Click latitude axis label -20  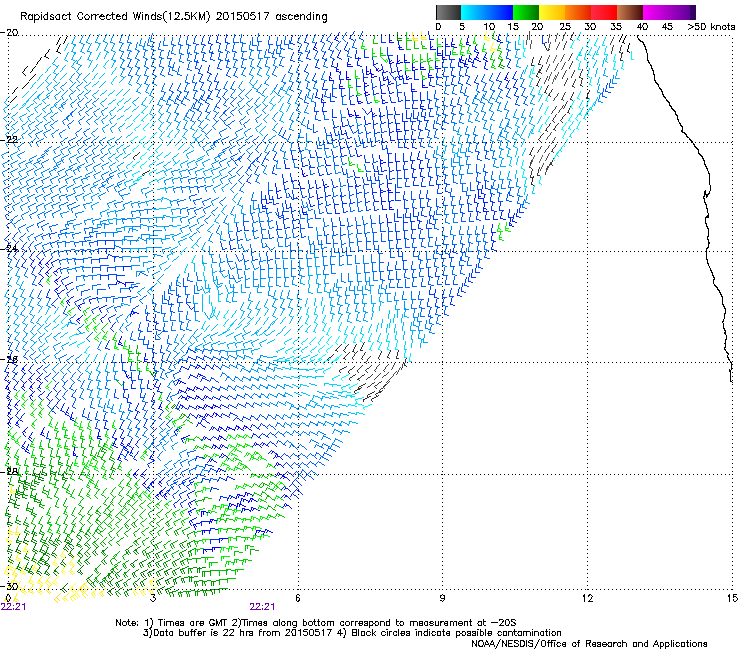[9, 33]
